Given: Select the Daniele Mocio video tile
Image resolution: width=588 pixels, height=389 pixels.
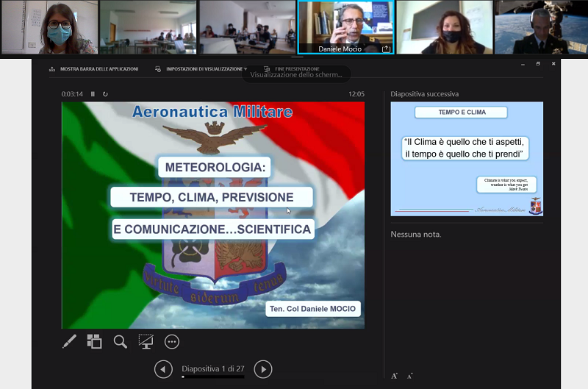Looking at the screenshot, I should [345, 27].
